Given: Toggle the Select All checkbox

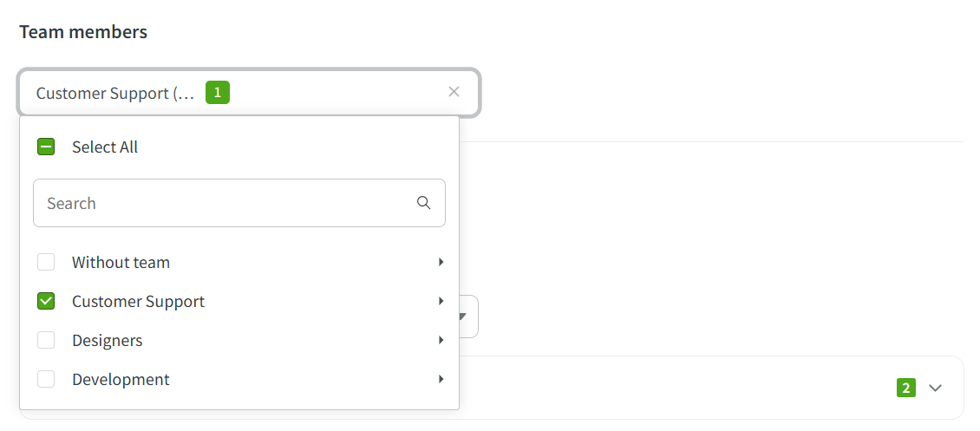Looking at the screenshot, I should 46,147.
